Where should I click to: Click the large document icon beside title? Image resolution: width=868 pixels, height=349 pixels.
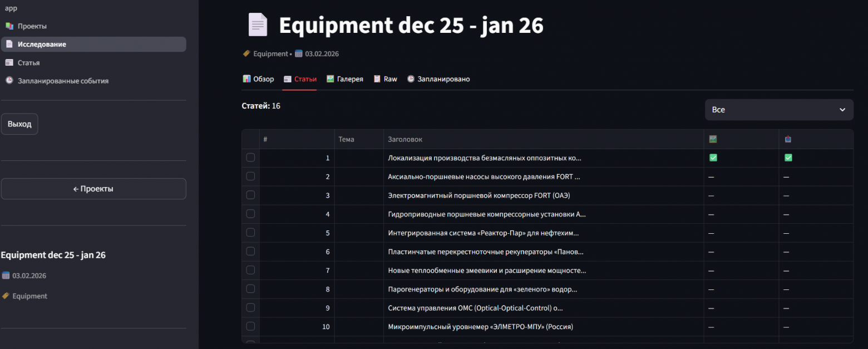[258, 25]
